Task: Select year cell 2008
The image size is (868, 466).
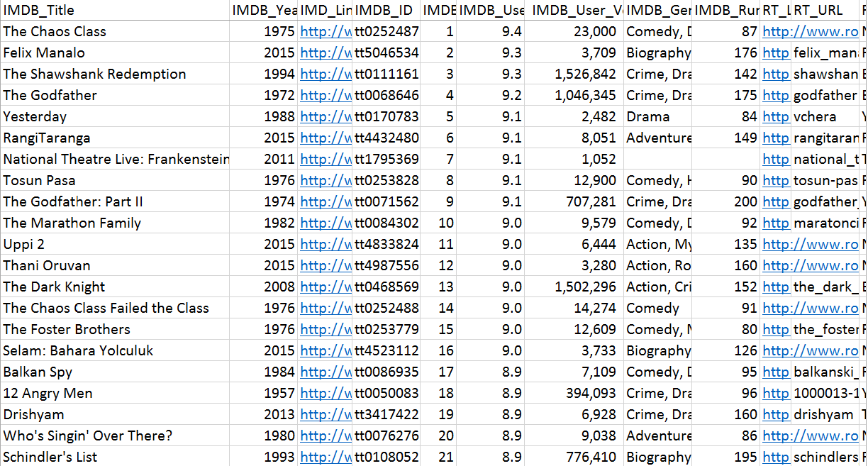Action: click(x=265, y=287)
